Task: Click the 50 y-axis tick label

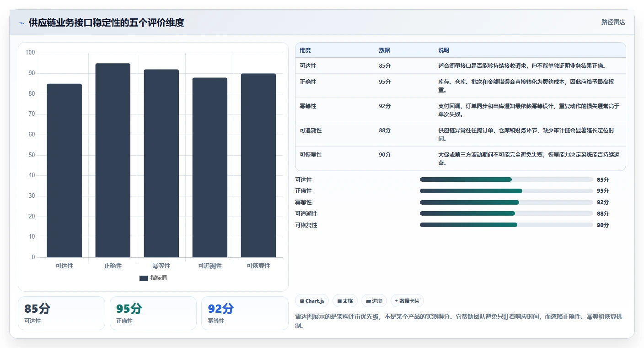Action: click(x=32, y=155)
